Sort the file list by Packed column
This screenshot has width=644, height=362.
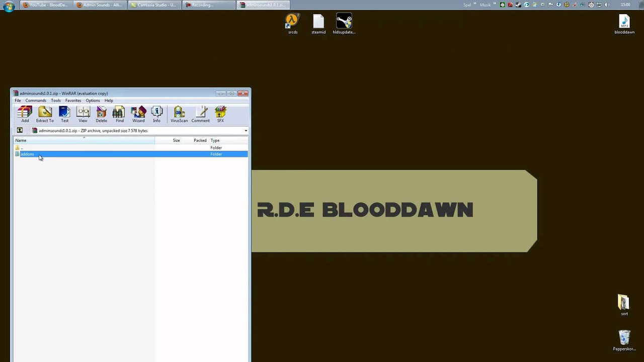(195, 140)
